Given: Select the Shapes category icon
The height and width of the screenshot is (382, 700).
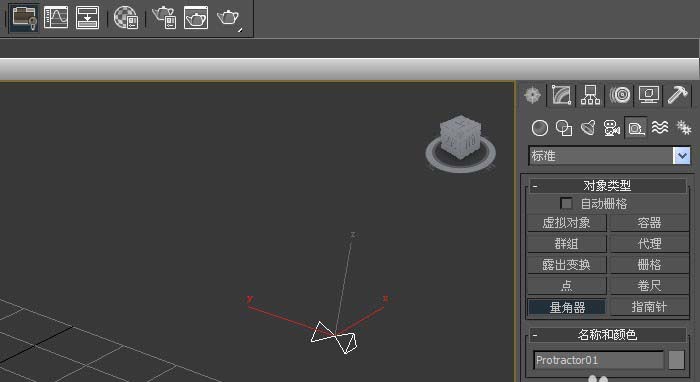Looking at the screenshot, I should [x=564, y=128].
